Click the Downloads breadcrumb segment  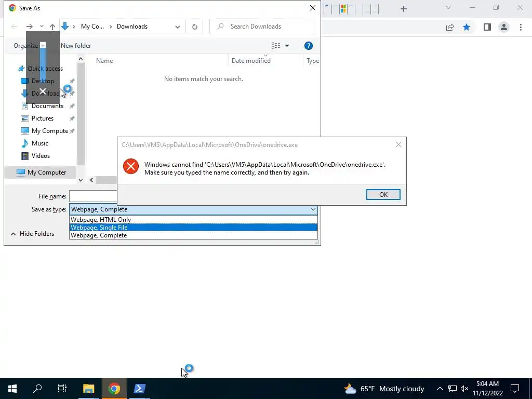(132, 26)
